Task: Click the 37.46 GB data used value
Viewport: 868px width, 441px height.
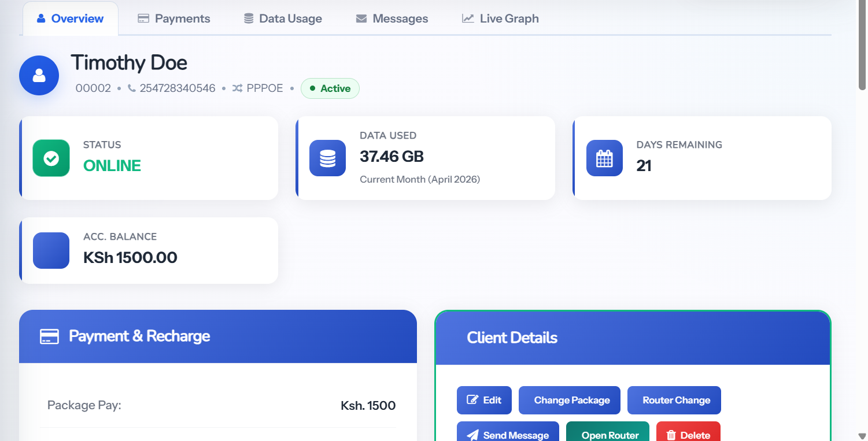Action: click(391, 156)
